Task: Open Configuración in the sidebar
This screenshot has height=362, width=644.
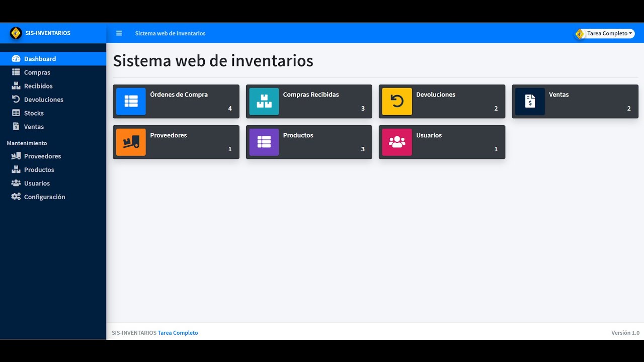Action: (x=53, y=197)
